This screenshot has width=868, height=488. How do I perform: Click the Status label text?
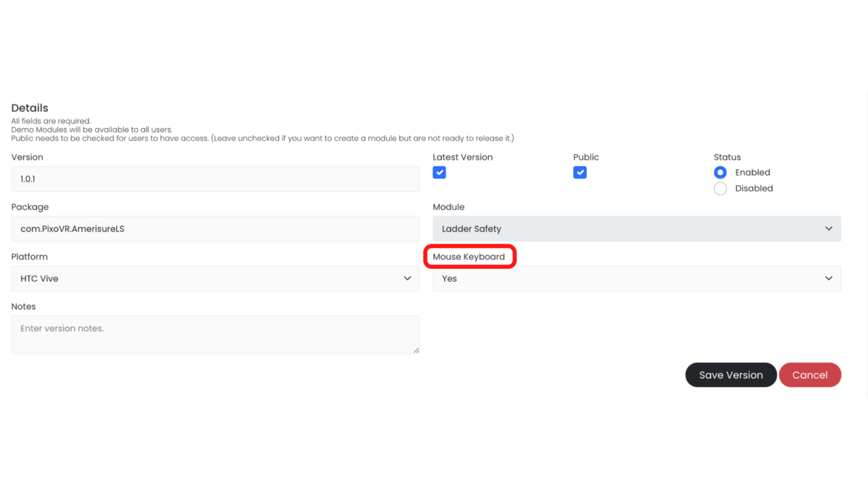click(727, 157)
